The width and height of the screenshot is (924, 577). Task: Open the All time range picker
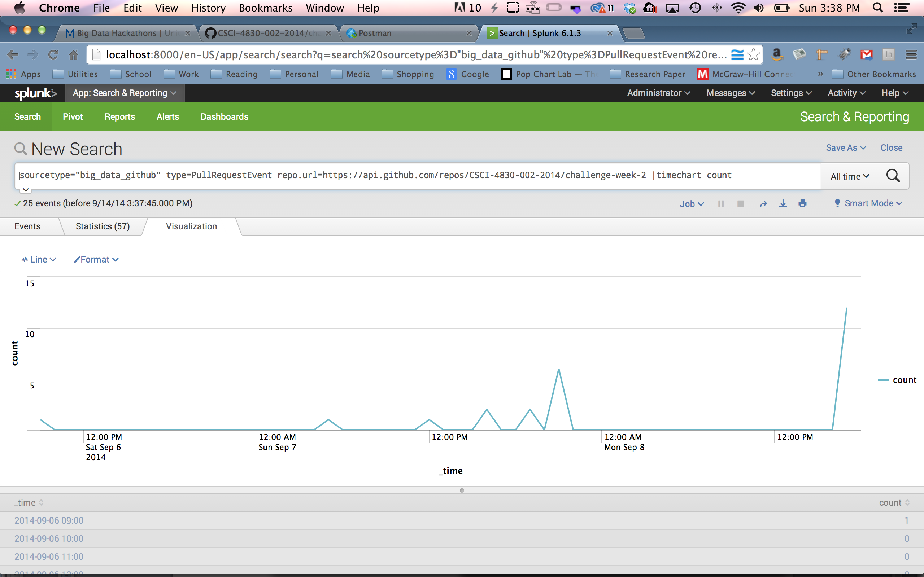[x=850, y=176]
